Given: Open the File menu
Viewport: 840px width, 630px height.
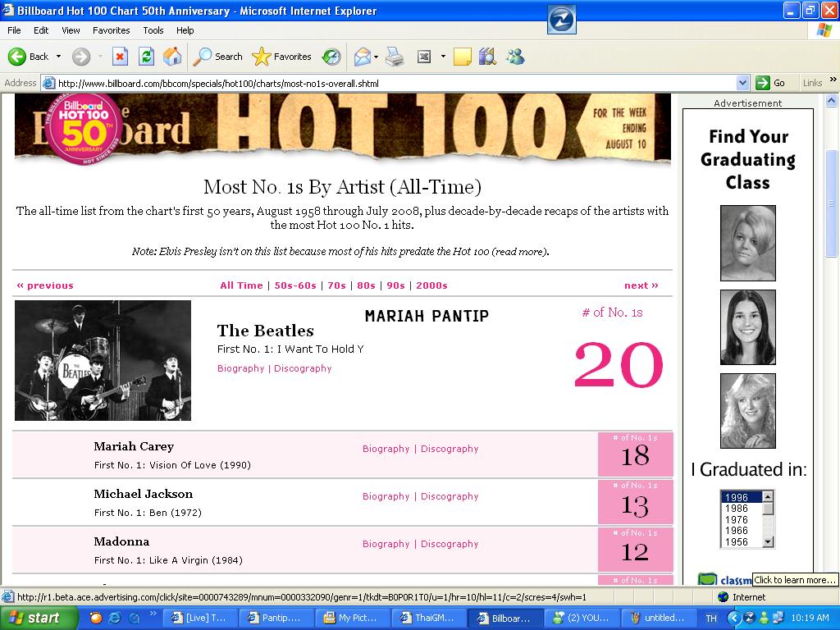Looking at the screenshot, I should (x=14, y=30).
